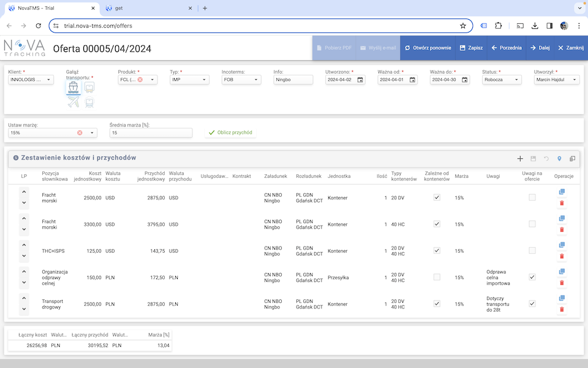Select the sea transport ship icon
This screenshot has width=588, height=368.
pyautogui.click(x=74, y=88)
